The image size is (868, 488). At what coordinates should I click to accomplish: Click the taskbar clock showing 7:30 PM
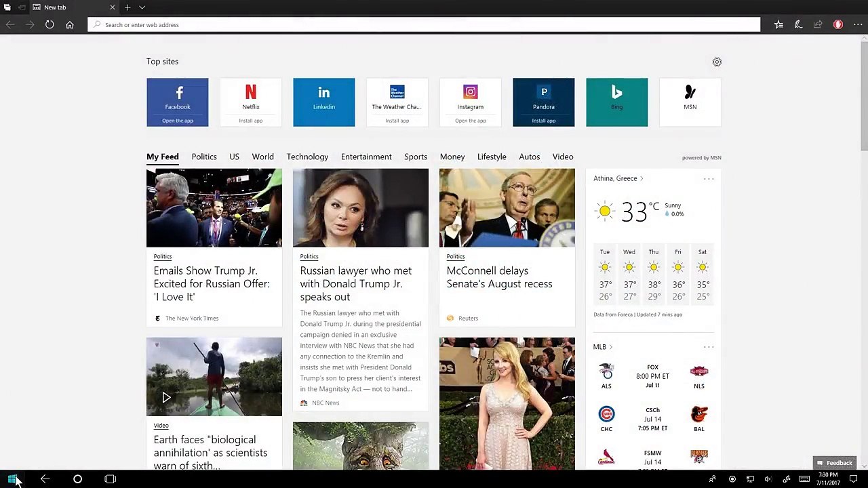[828, 479]
